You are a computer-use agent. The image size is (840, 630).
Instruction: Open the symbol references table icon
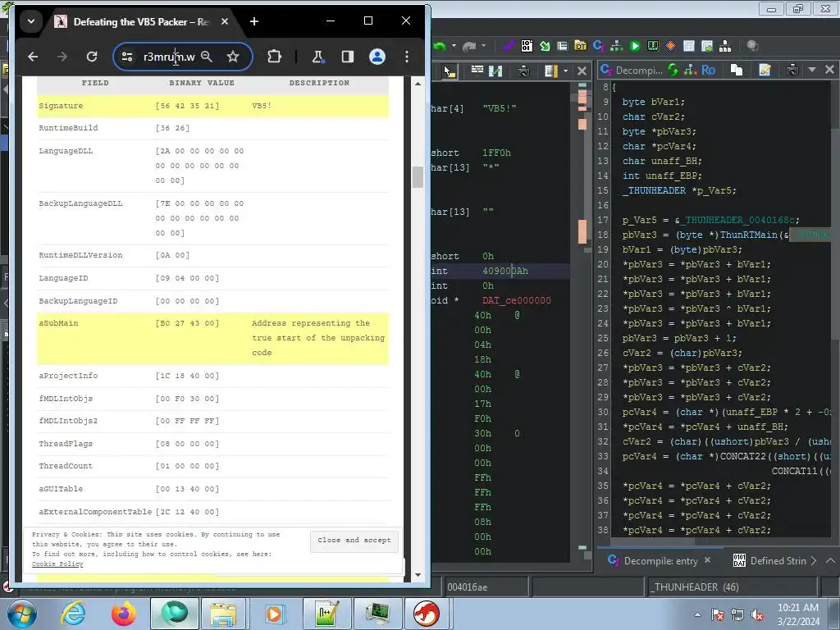(x=707, y=46)
